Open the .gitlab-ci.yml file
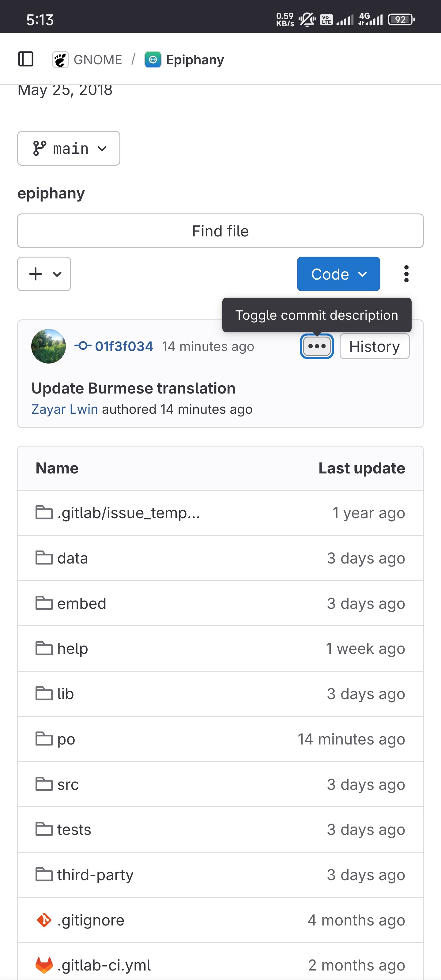 point(104,965)
